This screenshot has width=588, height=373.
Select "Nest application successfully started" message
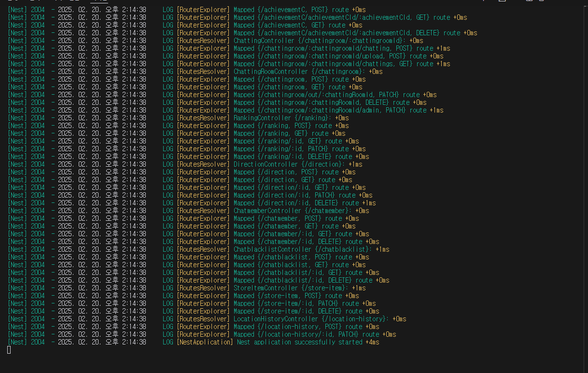point(299,342)
